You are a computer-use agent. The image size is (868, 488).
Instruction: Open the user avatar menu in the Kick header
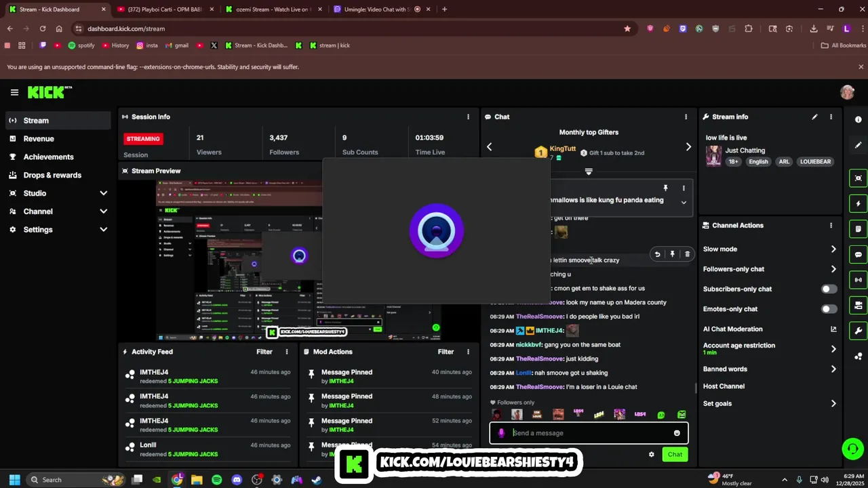847,92
